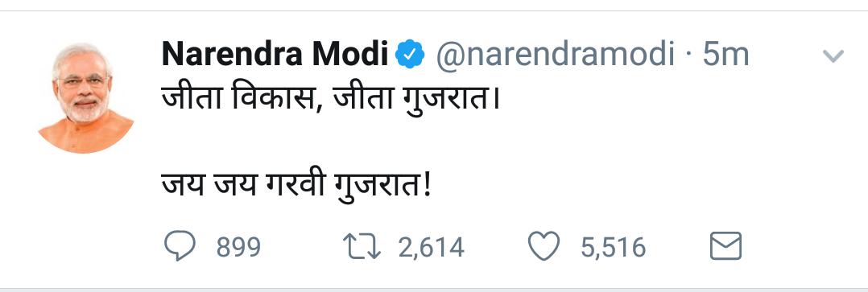Open direct message via envelope icon
The image size is (868, 292).
[x=725, y=246]
